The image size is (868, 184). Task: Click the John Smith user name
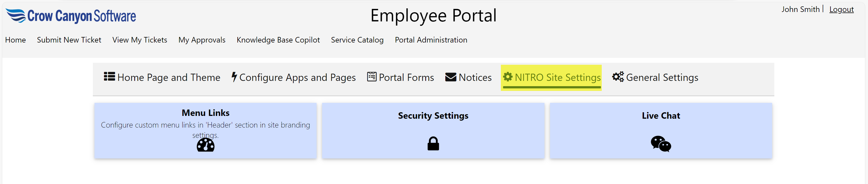801,9
